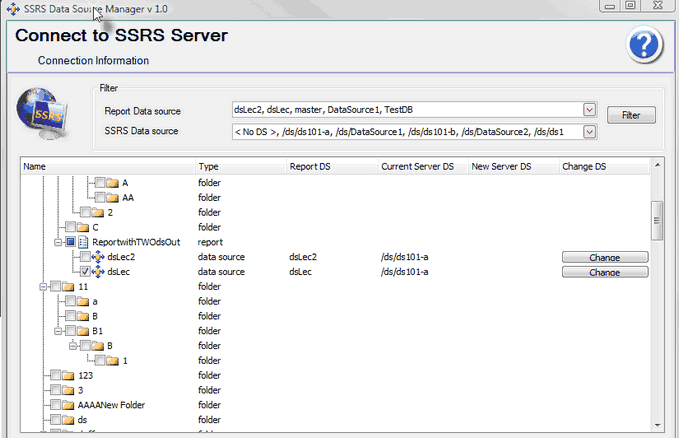Check the box for folder AAAANew Folder

pos(55,405)
